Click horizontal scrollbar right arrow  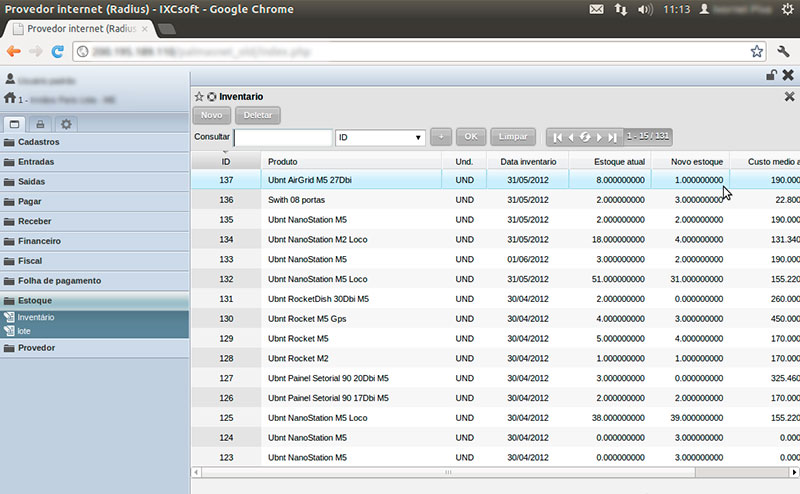coord(794,472)
